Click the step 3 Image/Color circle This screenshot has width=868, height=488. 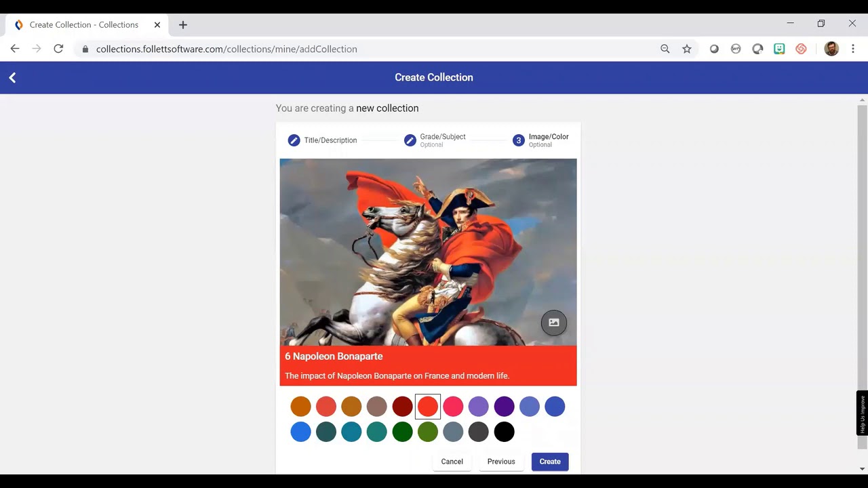pos(519,140)
